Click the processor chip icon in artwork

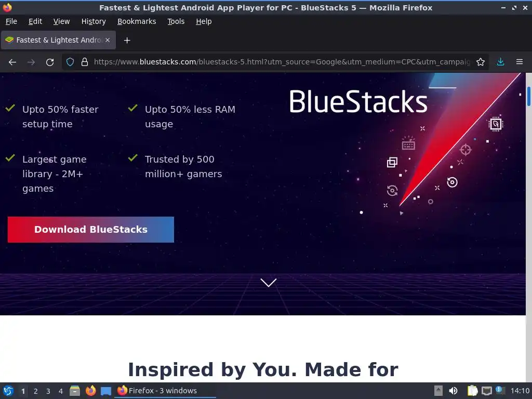pos(496,124)
